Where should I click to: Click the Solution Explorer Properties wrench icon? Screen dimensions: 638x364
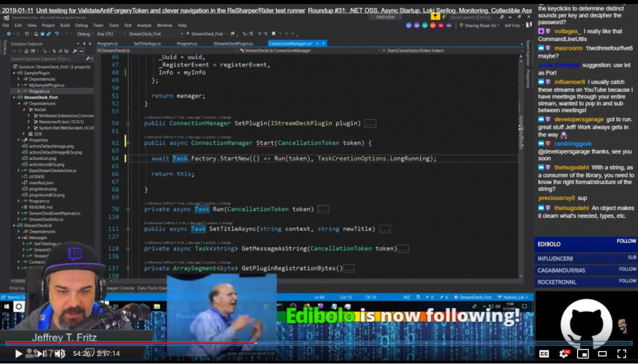(x=75, y=51)
